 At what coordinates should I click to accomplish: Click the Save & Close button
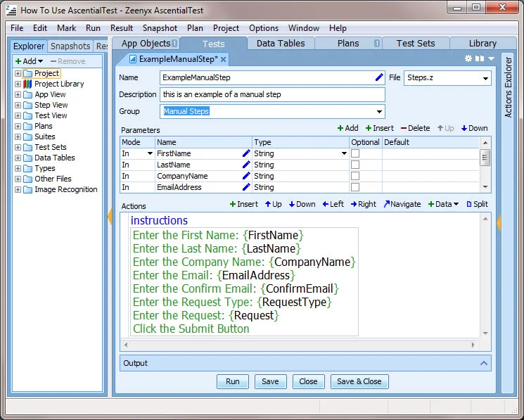coord(359,381)
